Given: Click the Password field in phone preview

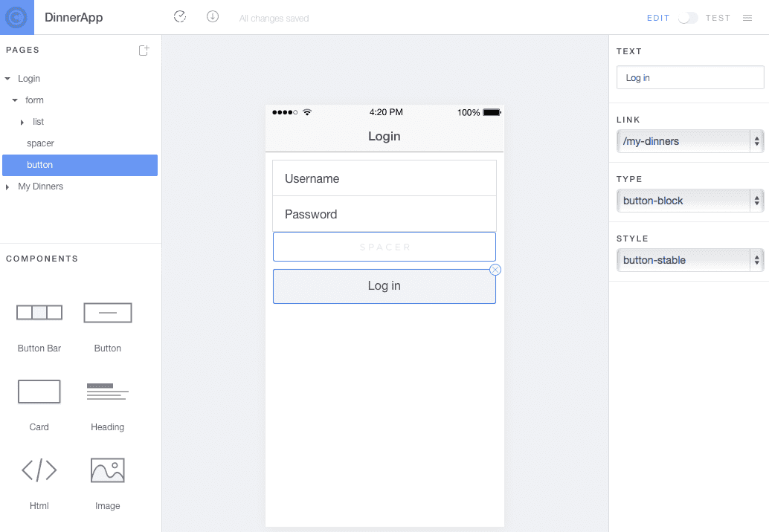Looking at the screenshot, I should (x=384, y=214).
